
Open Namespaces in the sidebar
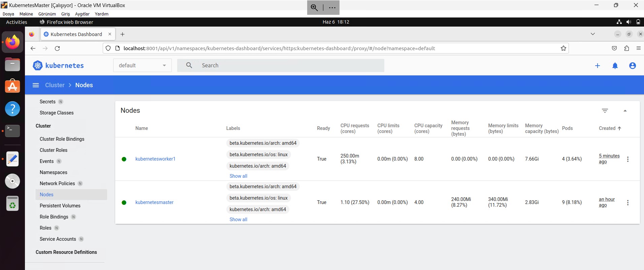pos(54,172)
